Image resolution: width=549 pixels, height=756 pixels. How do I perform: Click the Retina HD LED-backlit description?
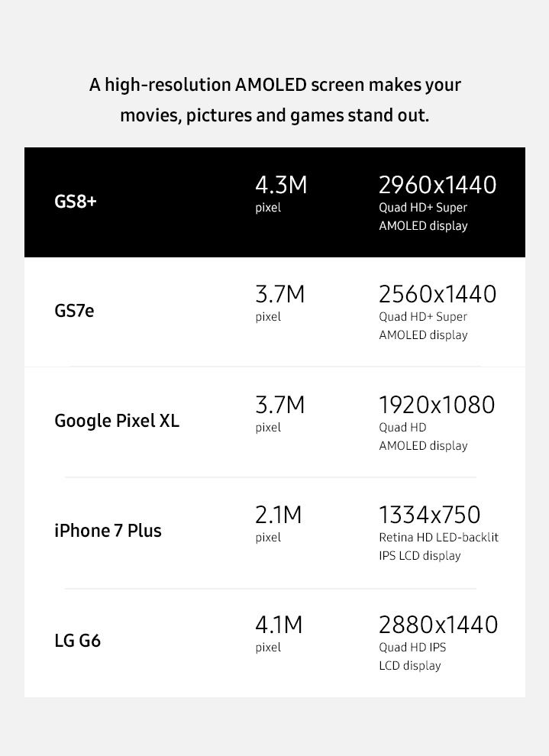(438, 546)
